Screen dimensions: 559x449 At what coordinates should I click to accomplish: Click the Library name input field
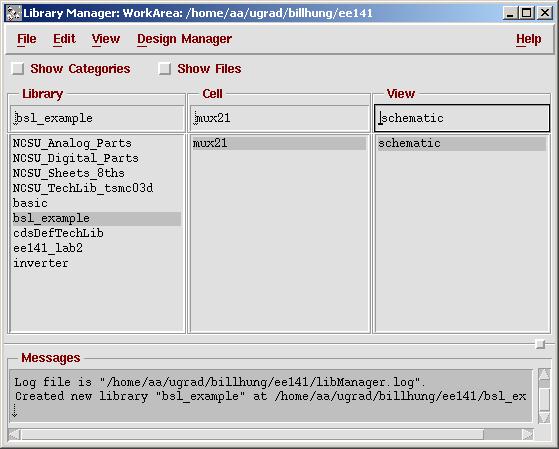(97, 118)
